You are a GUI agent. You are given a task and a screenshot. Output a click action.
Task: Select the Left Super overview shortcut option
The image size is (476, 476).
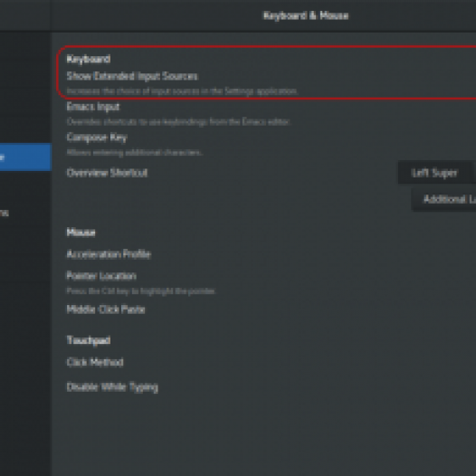(434, 173)
